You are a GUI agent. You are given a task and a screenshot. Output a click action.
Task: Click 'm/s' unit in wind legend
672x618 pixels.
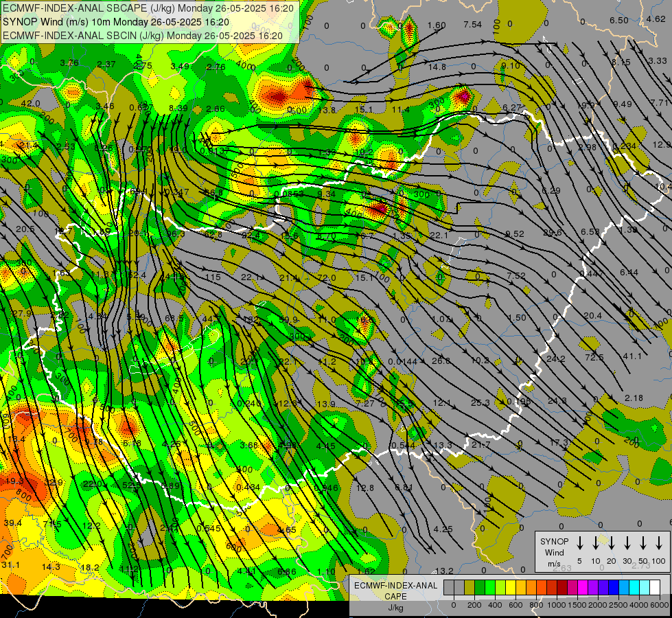tap(554, 564)
